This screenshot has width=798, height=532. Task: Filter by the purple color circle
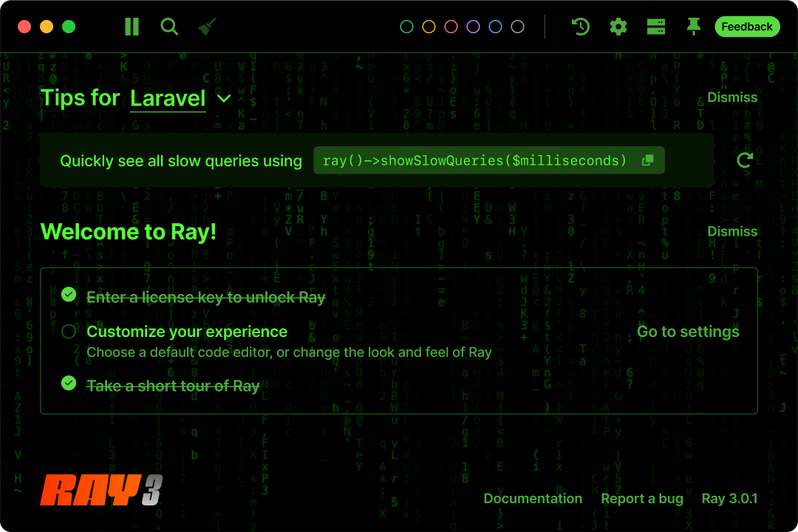coord(473,27)
